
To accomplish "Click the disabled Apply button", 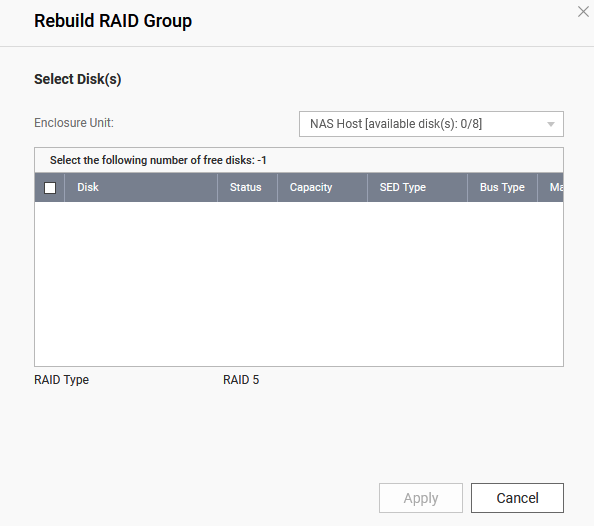I will click(x=421, y=498).
